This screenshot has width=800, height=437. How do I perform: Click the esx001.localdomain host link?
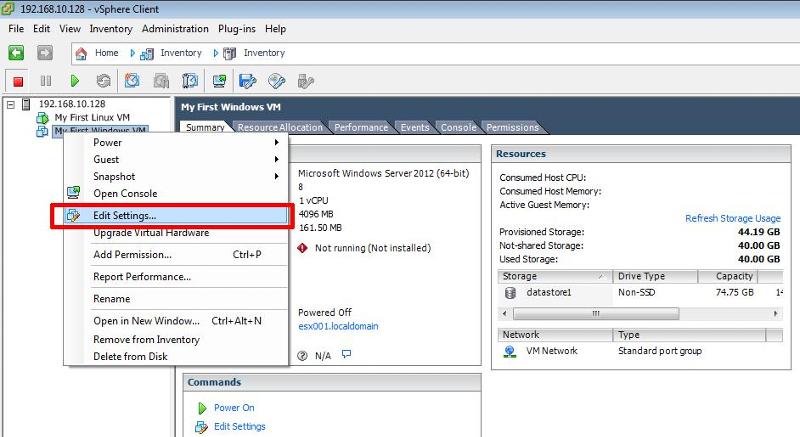(x=338, y=326)
